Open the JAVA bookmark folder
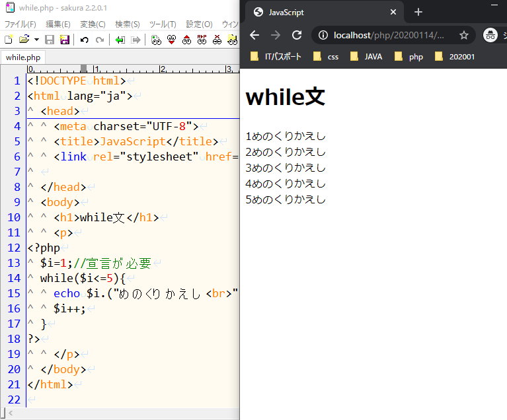The height and width of the screenshot is (420, 507). point(366,56)
